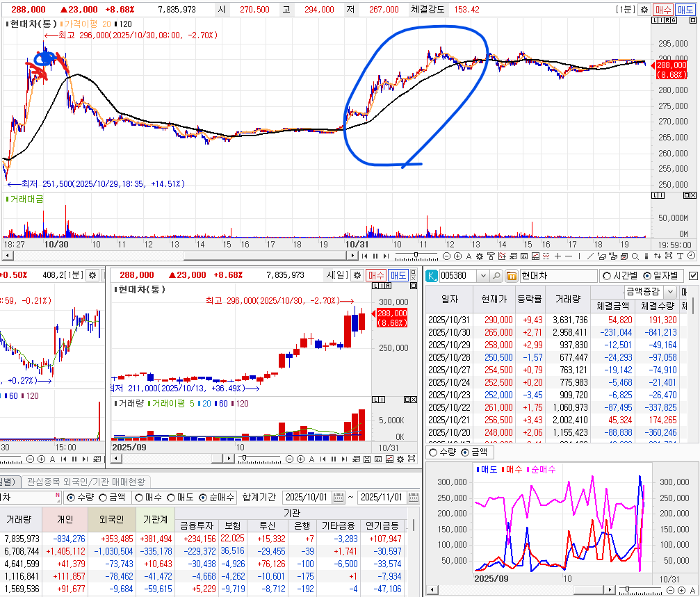Click the 2025/10/31 row date cell
This screenshot has width=700, height=597.
449,320
